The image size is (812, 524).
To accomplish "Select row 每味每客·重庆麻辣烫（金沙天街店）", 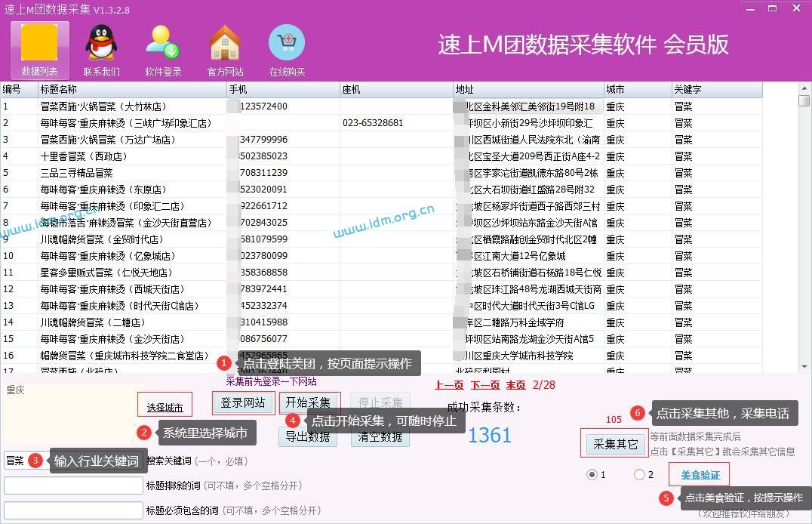I will point(382,338).
